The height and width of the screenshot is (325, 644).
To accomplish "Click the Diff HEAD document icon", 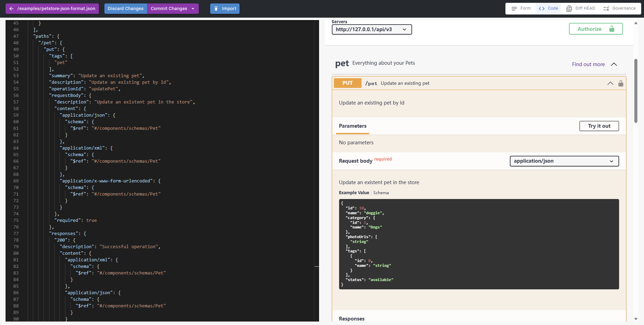I will (x=569, y=9).
